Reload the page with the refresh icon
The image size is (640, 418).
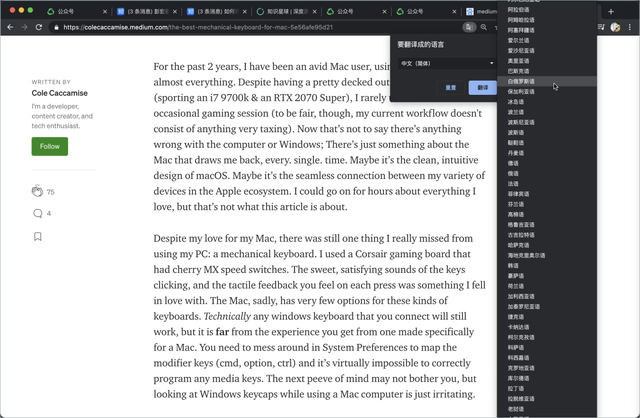pos(39,27)
